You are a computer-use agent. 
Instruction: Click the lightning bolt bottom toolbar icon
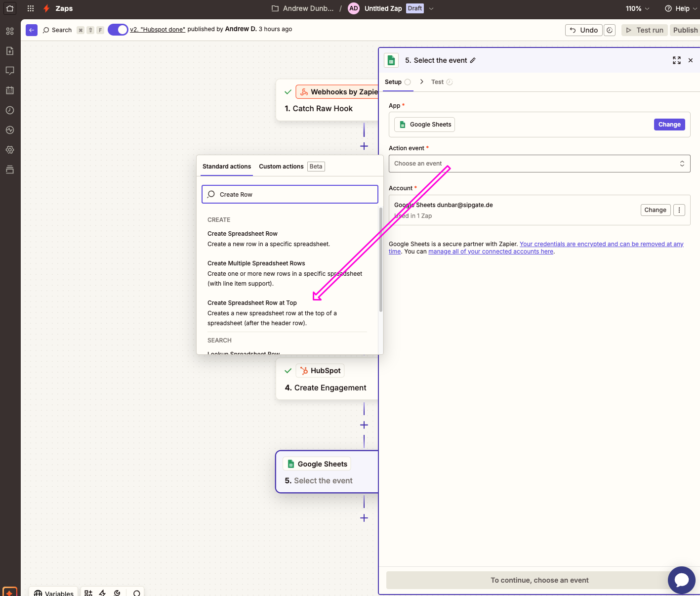click(103, 593)
